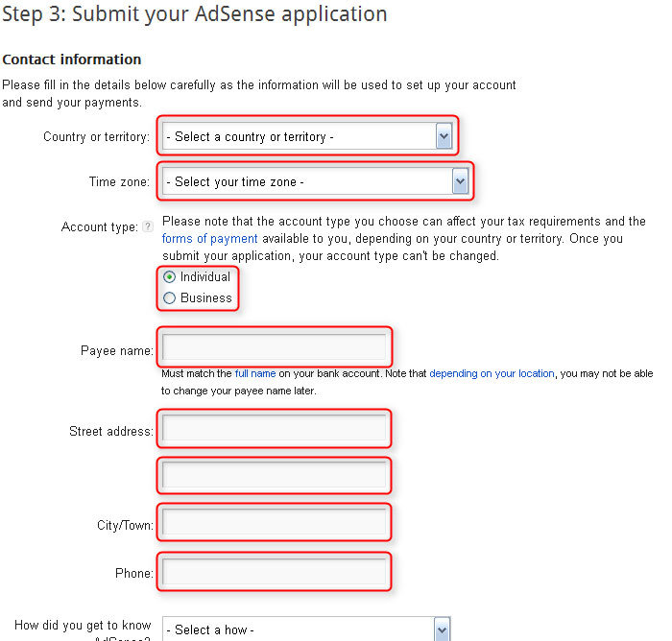
Task: Focus the Phone field
Action: [x=275, y=572]
